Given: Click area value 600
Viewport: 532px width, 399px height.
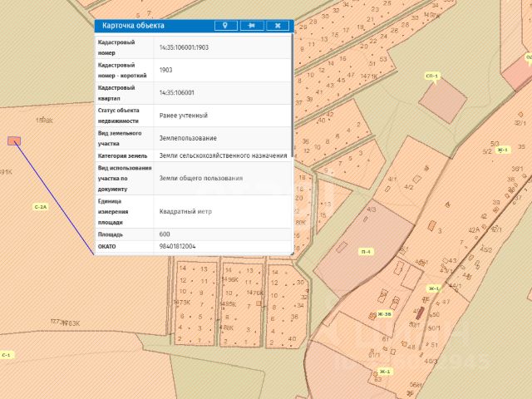Looking at the screenshot, I should (x=165, y=234).
